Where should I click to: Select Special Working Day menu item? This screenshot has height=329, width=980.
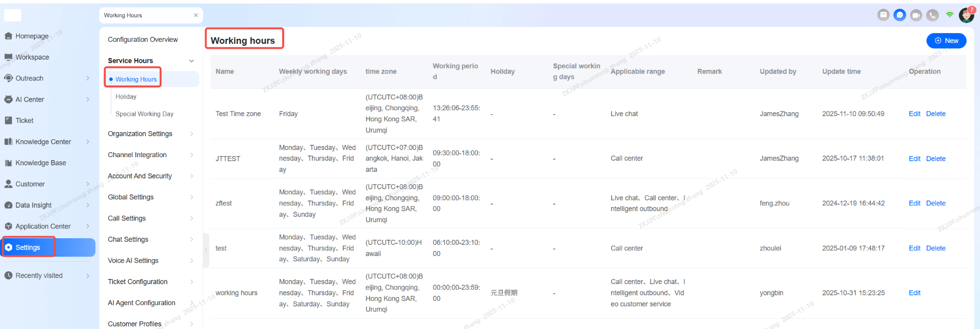tap(144, 114)
